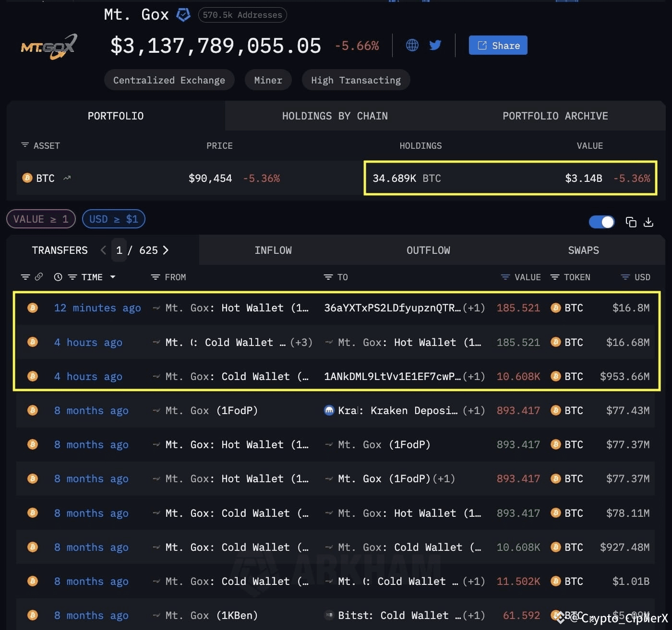
Task: Click the filter icon beside the FROM column
Action: pos(155,277)
